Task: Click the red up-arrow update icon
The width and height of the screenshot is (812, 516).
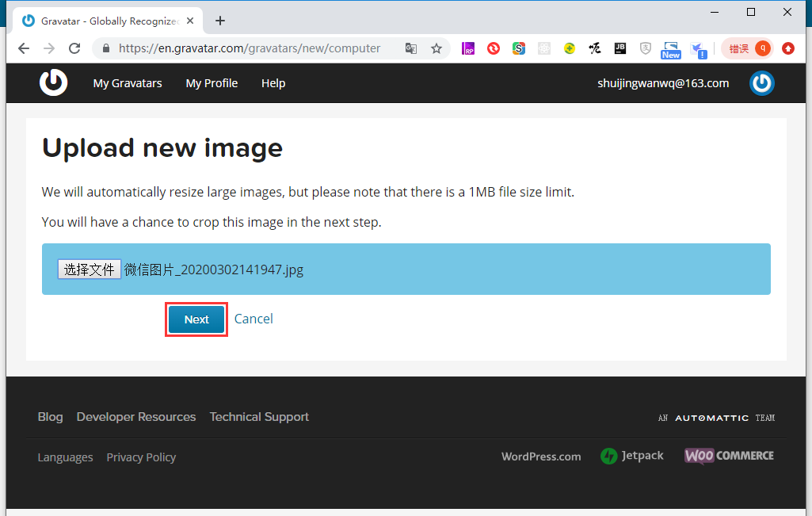Action: pos(788,48)
